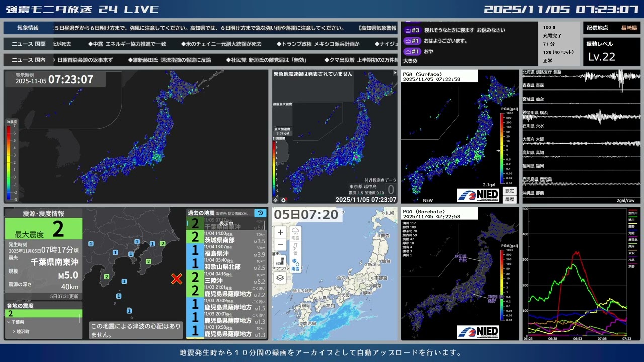Select the 三陸沖 M5.2 earthquake entry
Screen dimensions: 644x362
(226, 278)
